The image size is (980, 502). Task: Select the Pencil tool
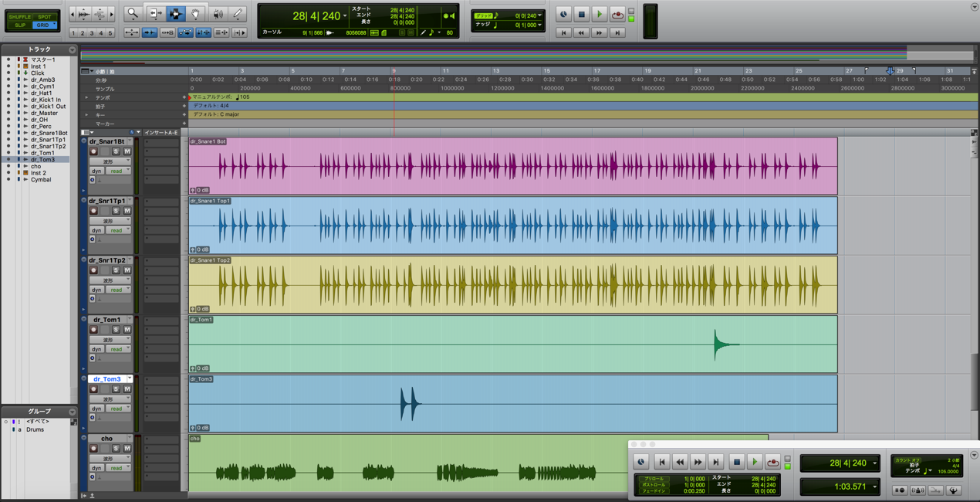pyautogui.click(x=238, y=14)
